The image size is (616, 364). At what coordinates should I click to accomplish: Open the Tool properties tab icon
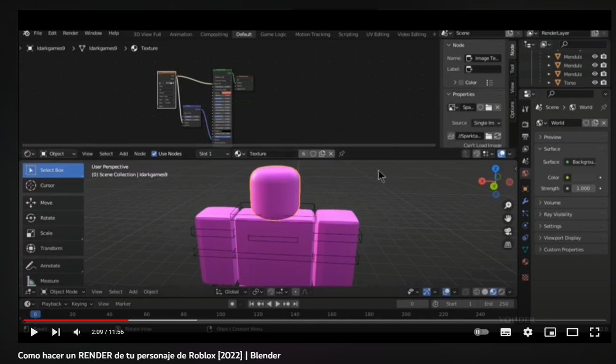525,109
